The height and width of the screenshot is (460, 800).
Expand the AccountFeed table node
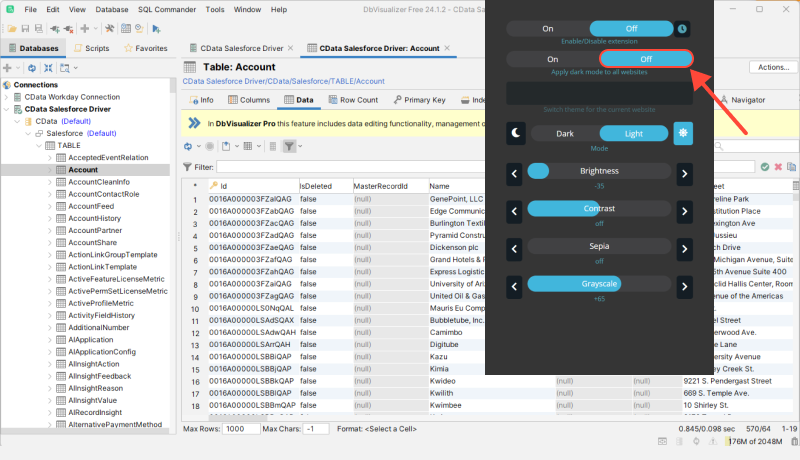point(50,207)
